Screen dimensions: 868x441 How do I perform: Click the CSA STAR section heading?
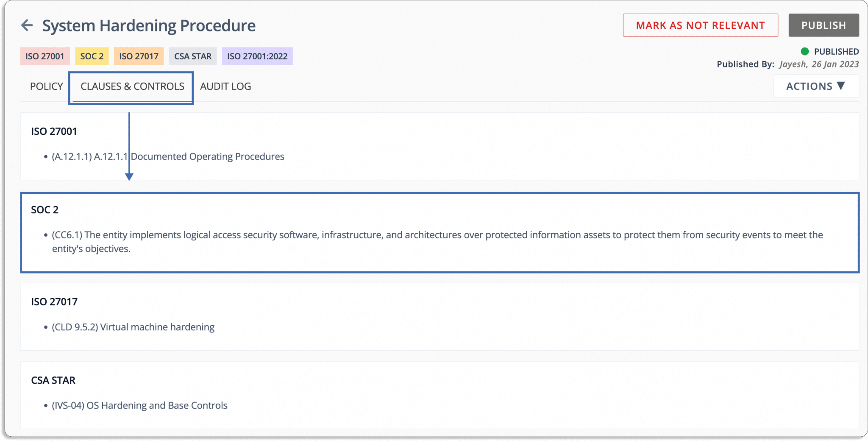(x=53, y=380)
